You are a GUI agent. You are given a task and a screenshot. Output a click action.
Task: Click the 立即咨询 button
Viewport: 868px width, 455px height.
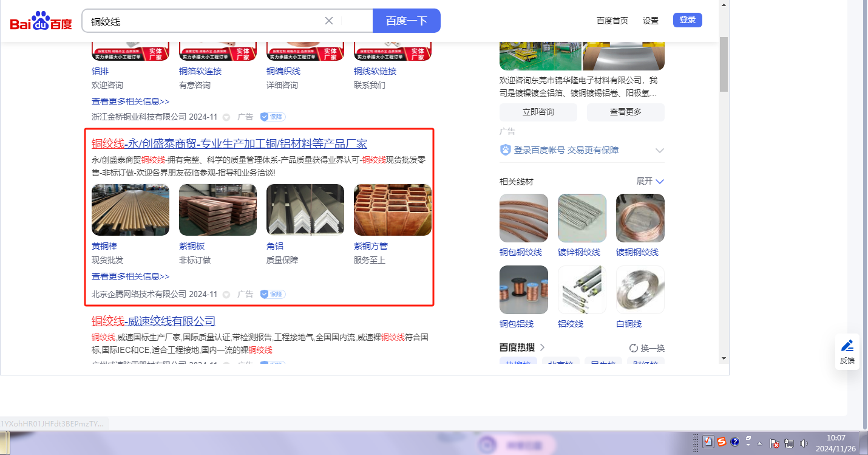(538, 112)
